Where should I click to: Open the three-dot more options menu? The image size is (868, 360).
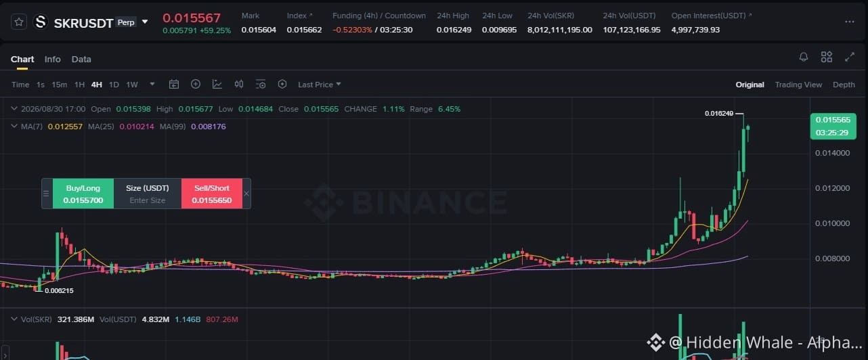[x=850, y=22]
